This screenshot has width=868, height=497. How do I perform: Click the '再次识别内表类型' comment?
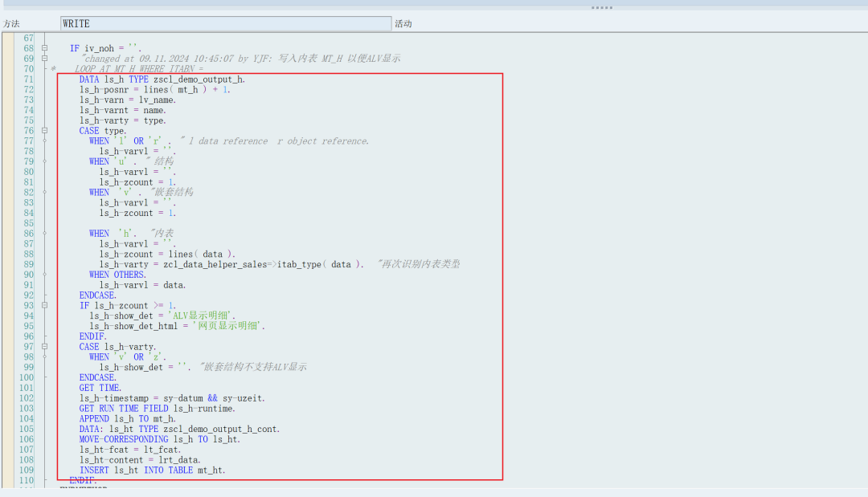pos(419,264)
